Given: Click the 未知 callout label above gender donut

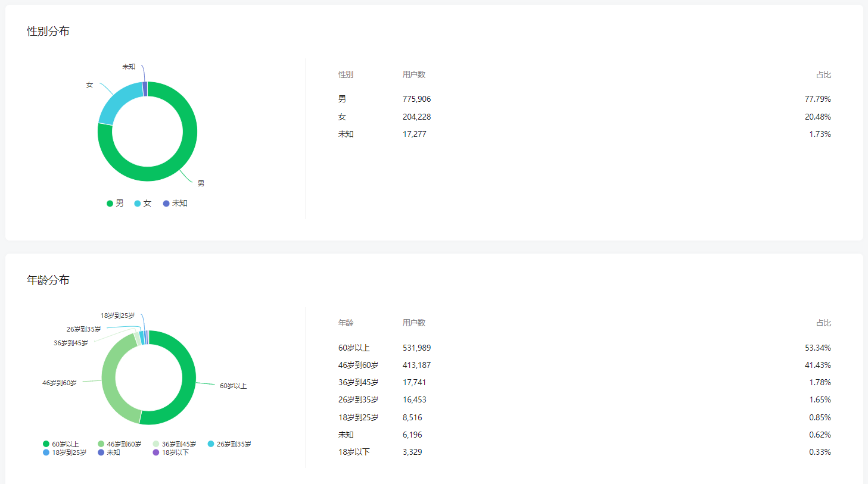Looking at the screenshot, I should pyautogui.click(x=129, y=67).
